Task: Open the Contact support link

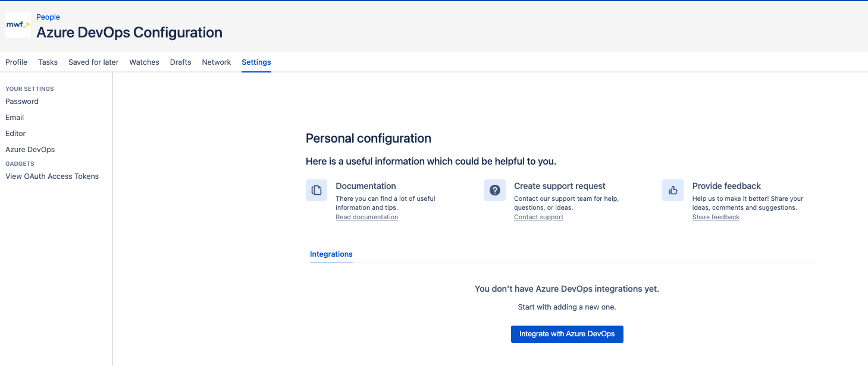Action: pyautogui.click(x=538, y=217)
